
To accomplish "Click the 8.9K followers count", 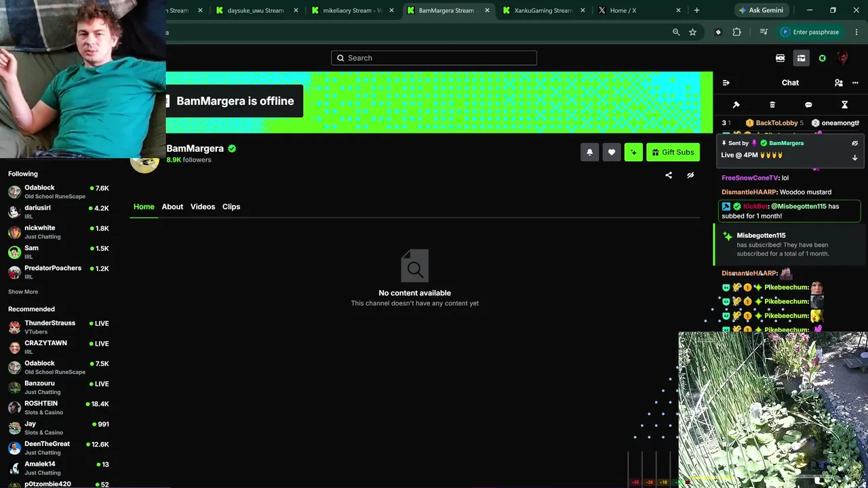I will (x=189, y=160).
